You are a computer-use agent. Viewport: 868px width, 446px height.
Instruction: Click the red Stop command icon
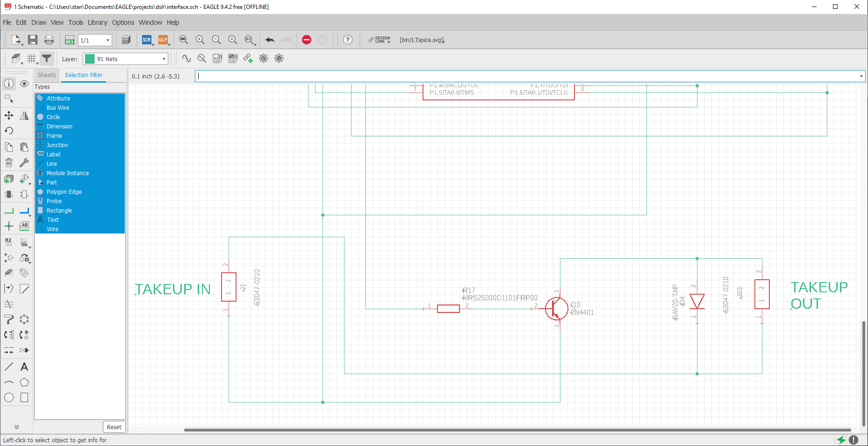tap(307, 40)
